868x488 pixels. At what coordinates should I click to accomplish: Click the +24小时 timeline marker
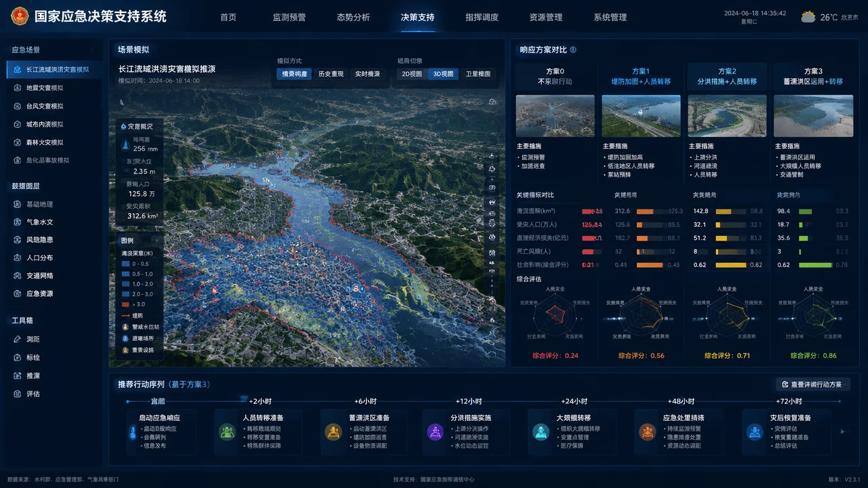click(574, 401)
